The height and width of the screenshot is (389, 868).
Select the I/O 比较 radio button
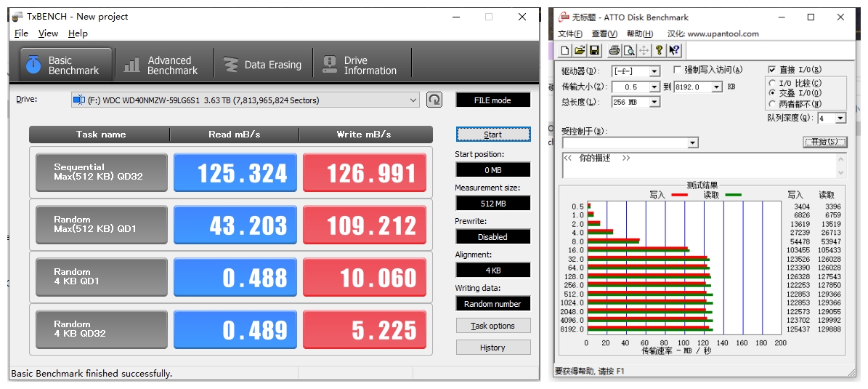pyautogui.click(x=772, y=83)
